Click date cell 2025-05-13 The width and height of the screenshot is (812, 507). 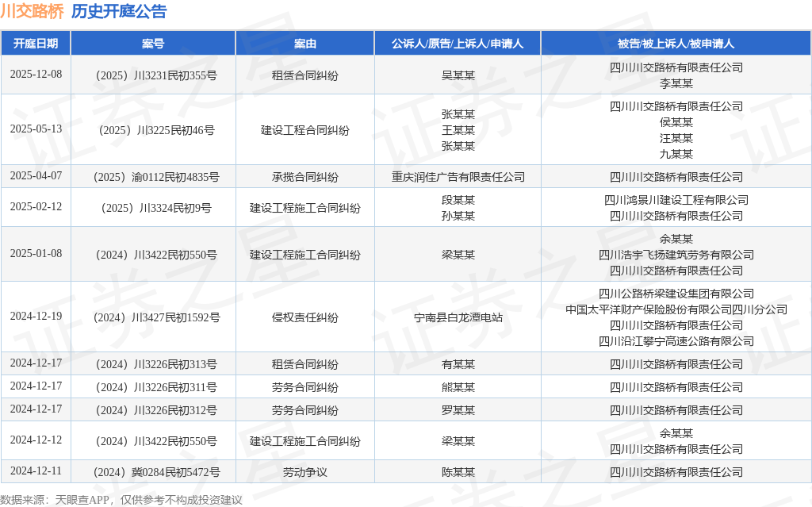coord(36,129)
